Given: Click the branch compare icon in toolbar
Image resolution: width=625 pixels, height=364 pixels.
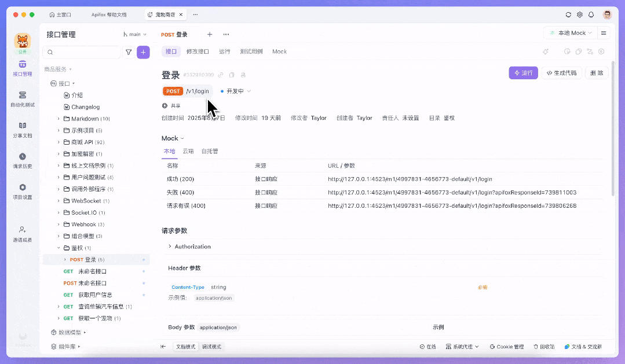Looking at the screenshot, I should [590, 52].
